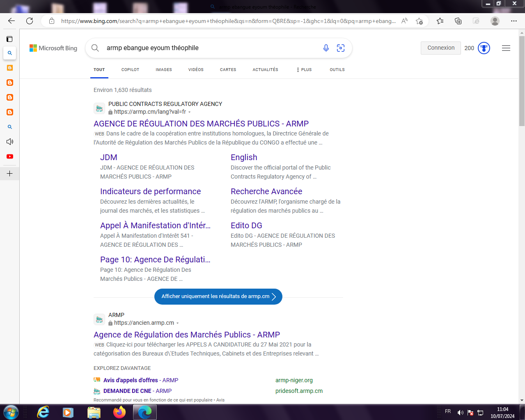
Task: Open the Avis d'appels d'offres - ARMP link
Action: tap(141, 380)
